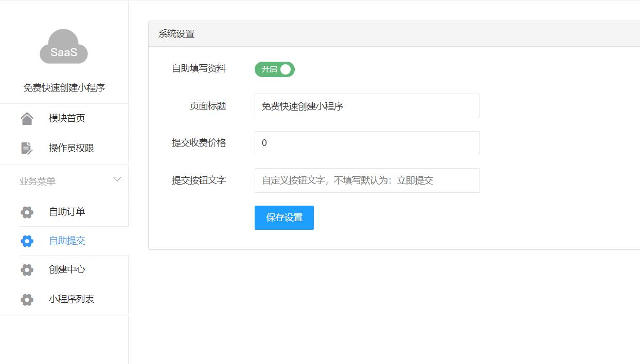Click the 业务菜单 section heading text
Viewport: 640px width, 364px height.
pyautogui.click(x=38, y=181)
